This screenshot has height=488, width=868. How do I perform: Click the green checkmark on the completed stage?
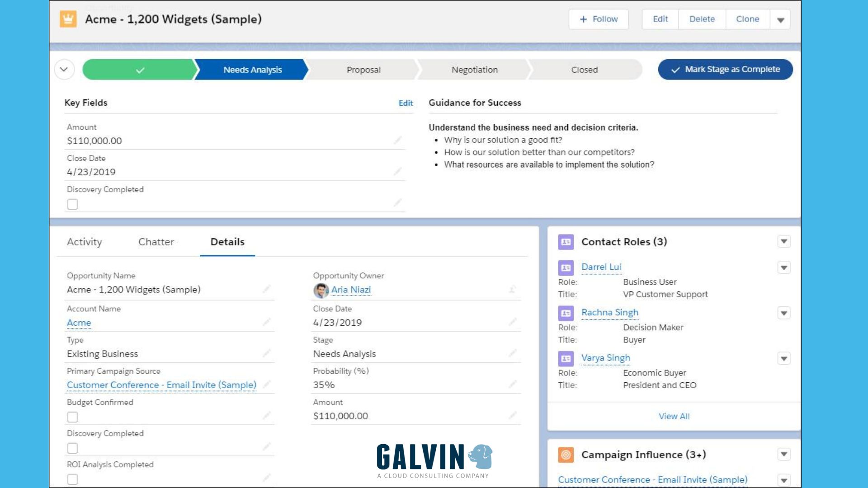tap(139, 70)
